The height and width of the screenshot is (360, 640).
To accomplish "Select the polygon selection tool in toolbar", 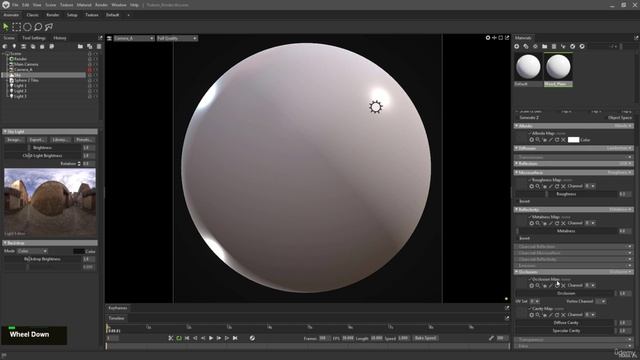I will 49,27.
